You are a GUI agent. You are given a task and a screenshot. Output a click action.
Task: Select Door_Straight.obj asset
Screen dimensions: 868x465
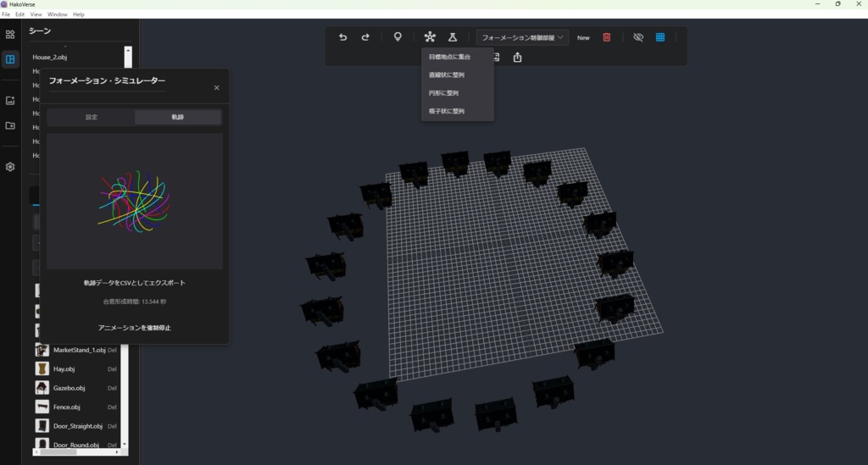tap(77, 426)
